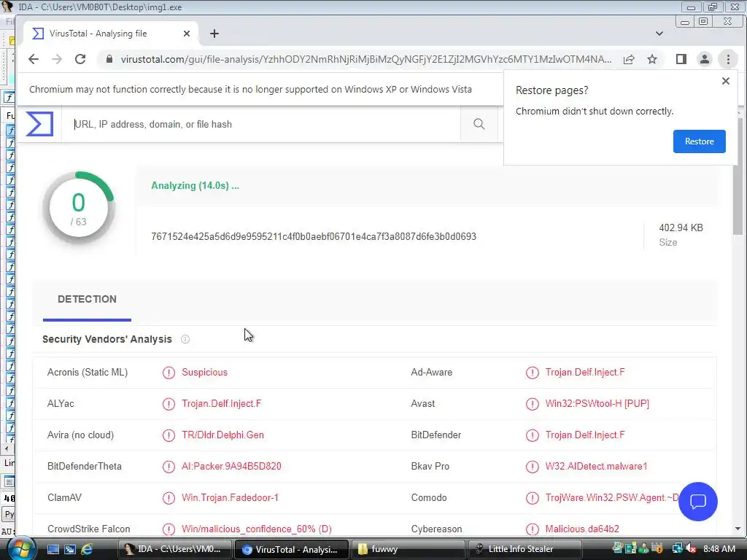
Task: Open the blue chat bubble button
Action: 698,502
